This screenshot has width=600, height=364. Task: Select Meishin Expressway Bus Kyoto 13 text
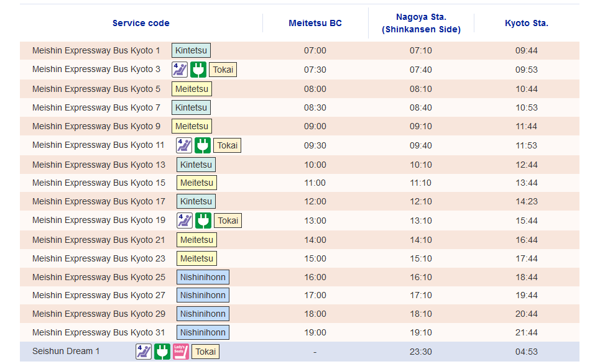pyautogui.click(x=99, y=165)
